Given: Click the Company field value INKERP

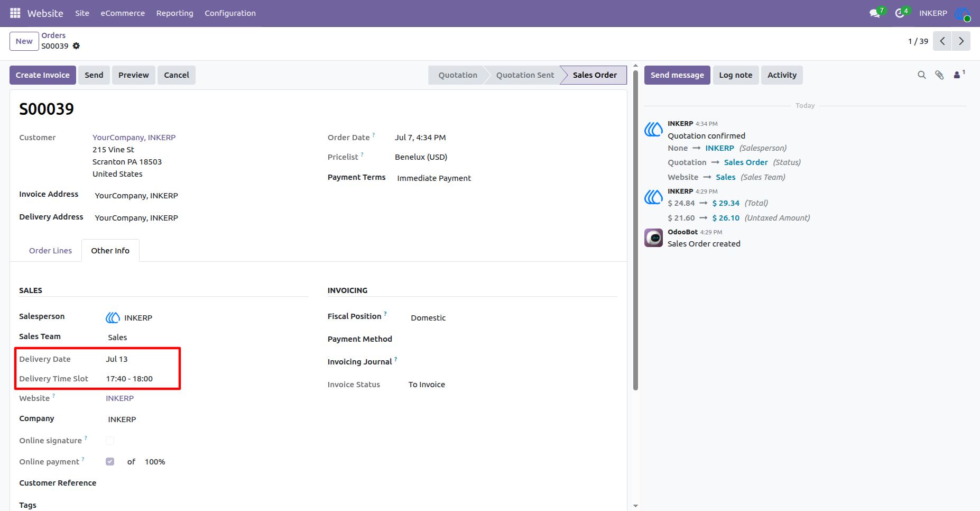Looking at the screenshot, I should pyautogui.click(x=122, y=419).
